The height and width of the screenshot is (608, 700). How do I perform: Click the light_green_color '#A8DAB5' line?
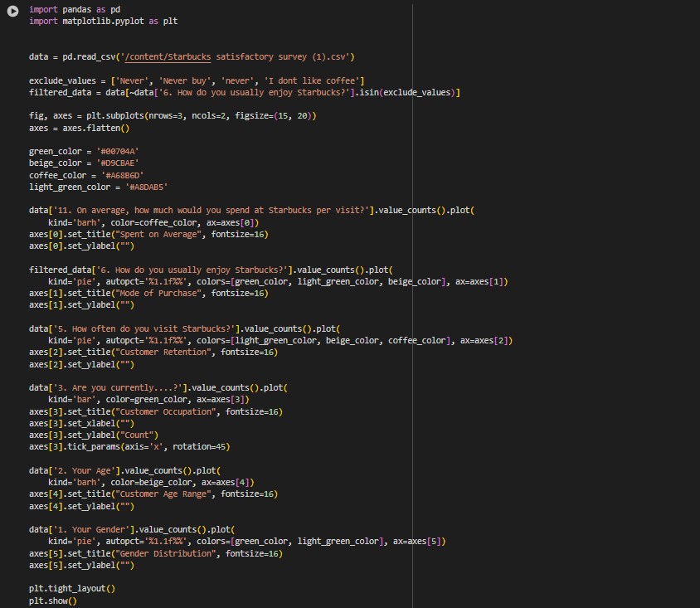pos(98,187)
